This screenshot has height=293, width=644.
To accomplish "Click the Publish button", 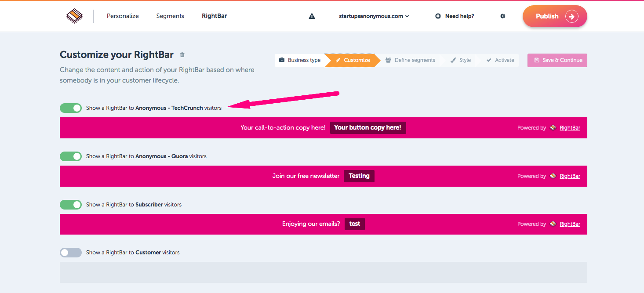I will point(555,17).
